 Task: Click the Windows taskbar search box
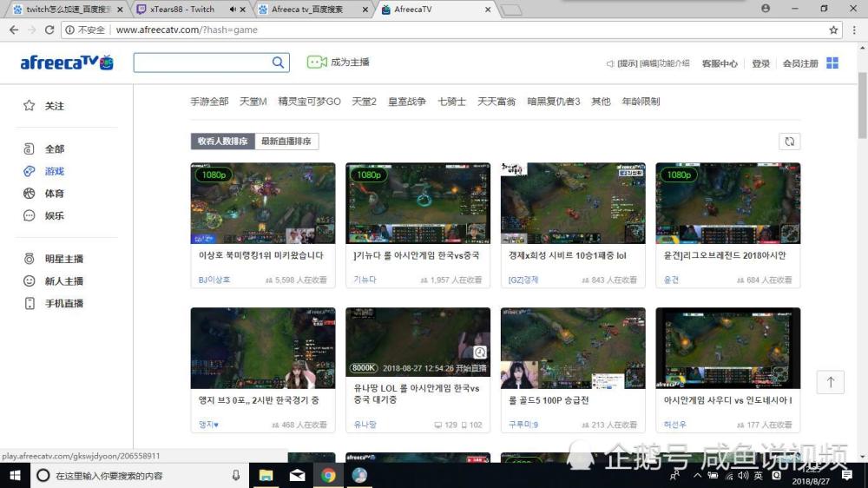pos(138,476)
